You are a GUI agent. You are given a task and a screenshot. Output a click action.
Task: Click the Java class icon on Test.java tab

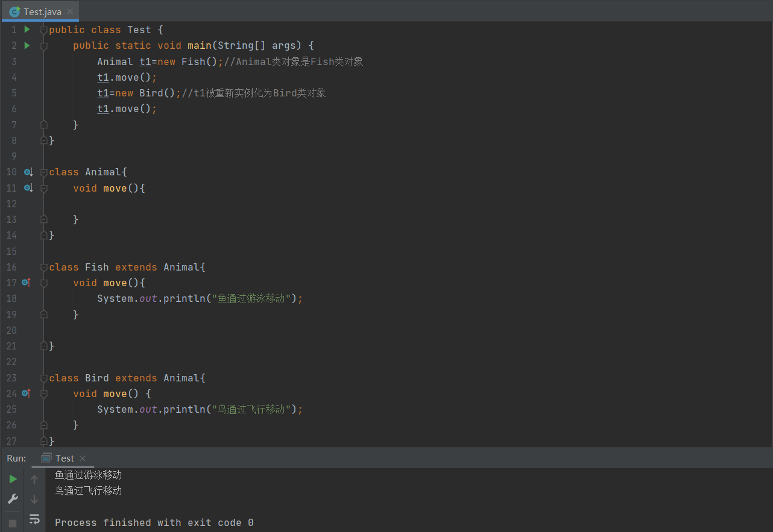[15, 11]
